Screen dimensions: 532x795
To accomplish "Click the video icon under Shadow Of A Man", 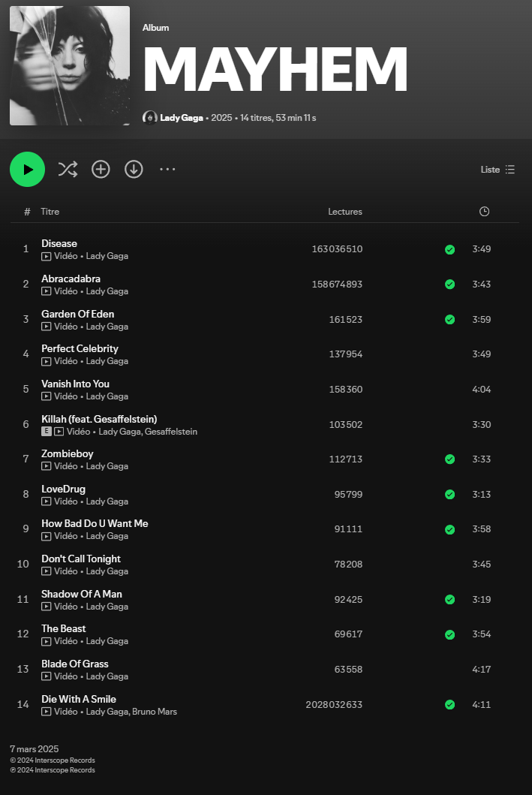I will point(46,607).
